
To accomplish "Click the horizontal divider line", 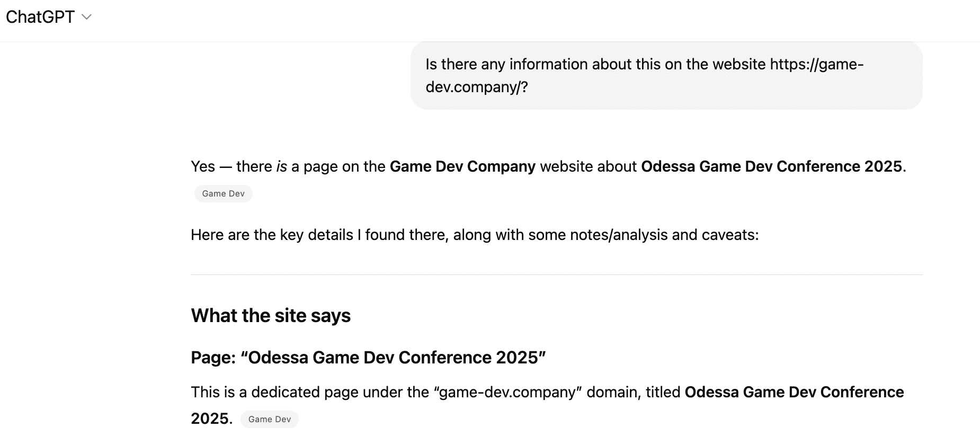I will pyautogui.click(x=556, y=274).
